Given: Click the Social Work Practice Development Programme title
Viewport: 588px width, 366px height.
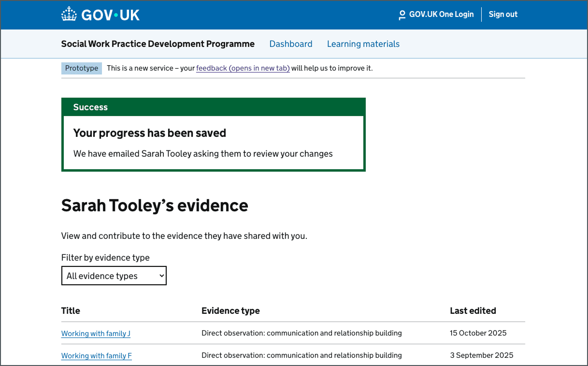Looking at the screenshot, I should (158, 44).
